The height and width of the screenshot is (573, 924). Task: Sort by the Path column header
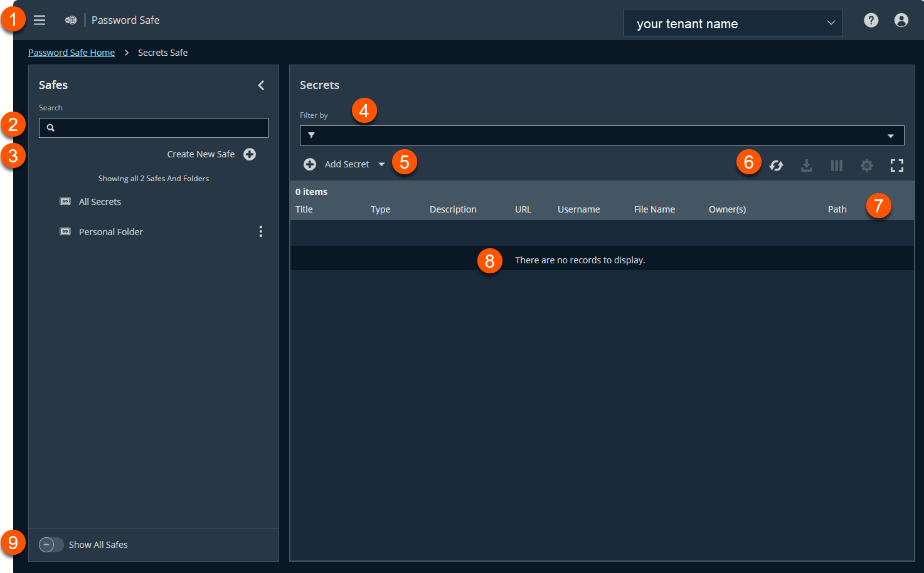(837, 209)
